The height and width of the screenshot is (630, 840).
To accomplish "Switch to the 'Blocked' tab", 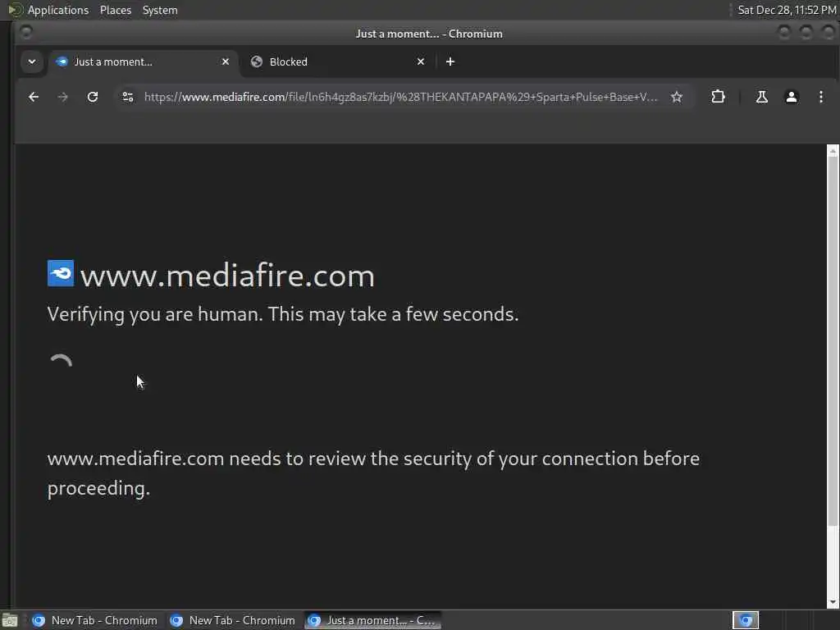I will (337, 62).
